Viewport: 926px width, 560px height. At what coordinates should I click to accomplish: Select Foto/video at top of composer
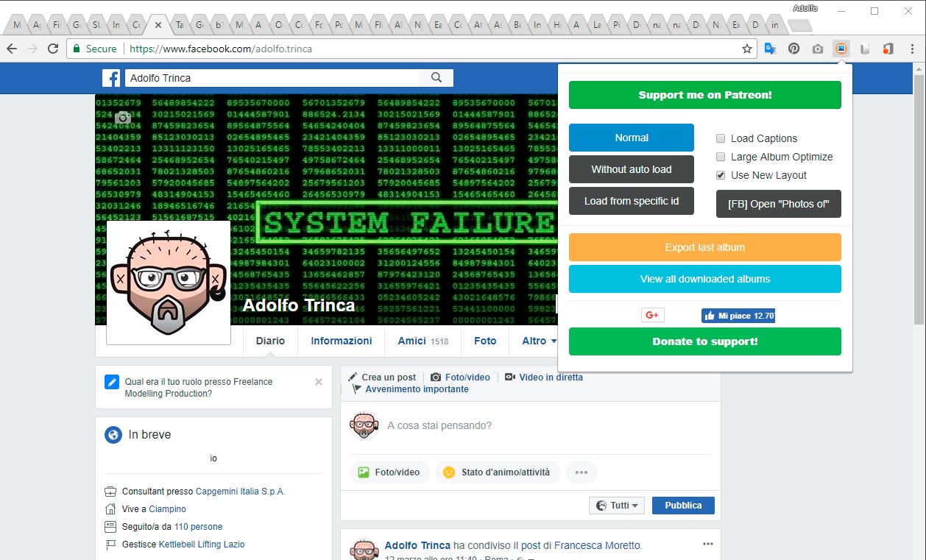pyautogui.click(x=460, y=377)
